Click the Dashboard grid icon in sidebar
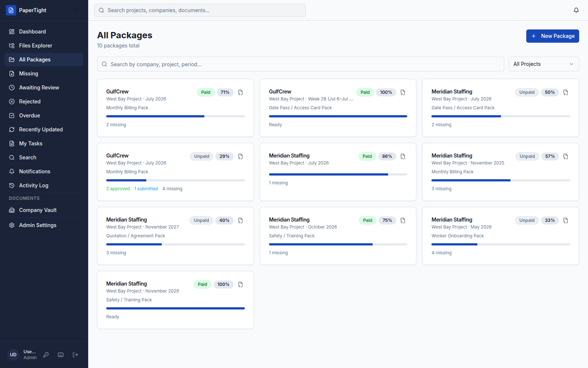 point(12,32)
